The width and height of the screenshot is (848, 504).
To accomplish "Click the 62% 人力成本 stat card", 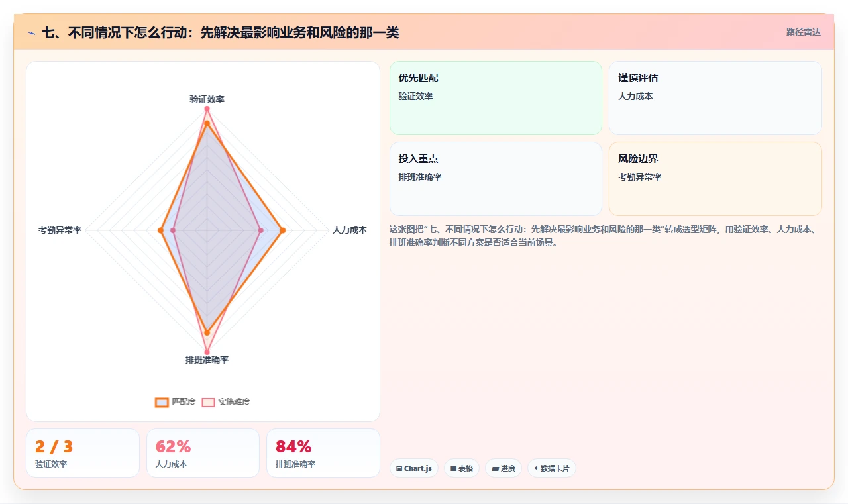I will tap(203, 453).
